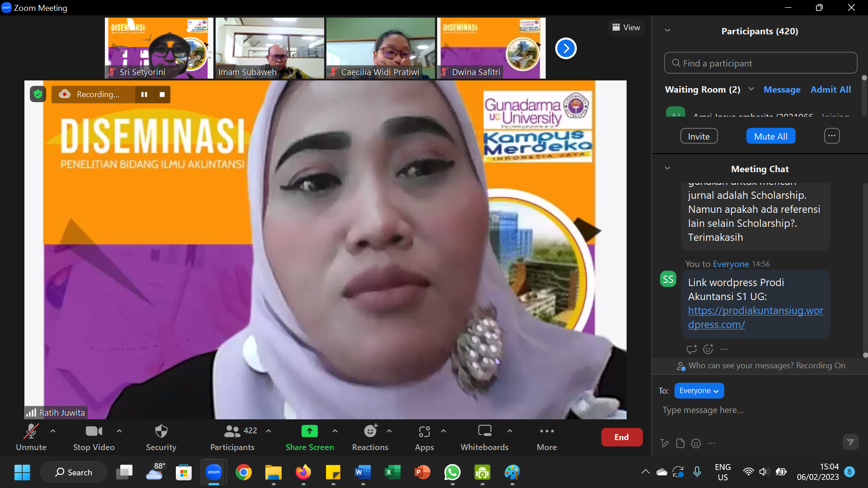Select Sri Setyorini video thumbnail
Viewport: 868px width, 488px height.
pos(159,48)
